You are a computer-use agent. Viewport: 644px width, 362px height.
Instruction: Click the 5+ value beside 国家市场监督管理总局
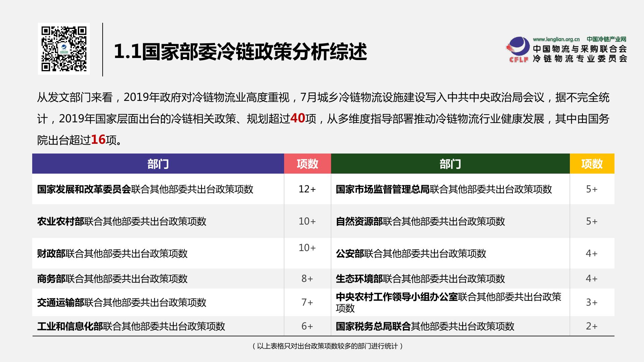592,189
